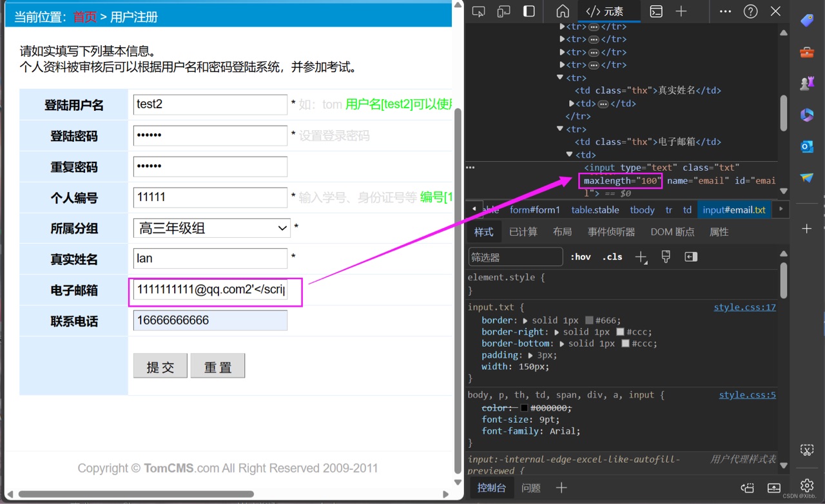The image size is (825, 504).
Task: Click the 真实姓名 real name input
Action: [210, 258]
